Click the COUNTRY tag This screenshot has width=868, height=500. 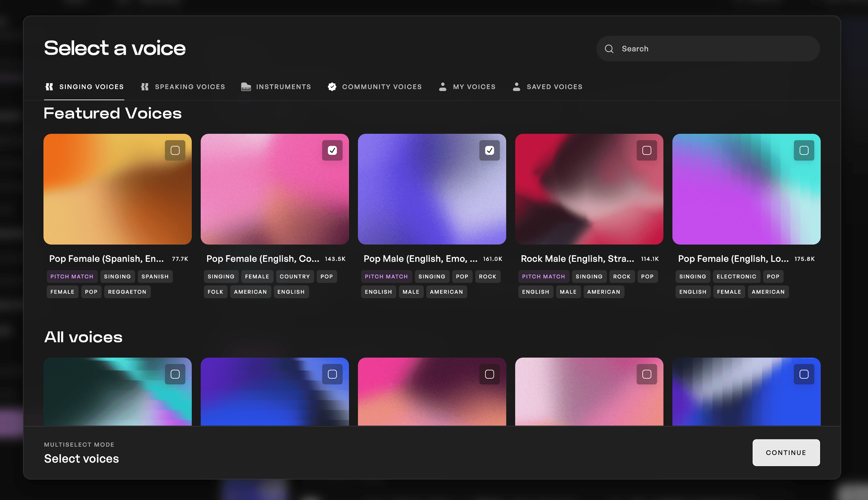point(295,277)
